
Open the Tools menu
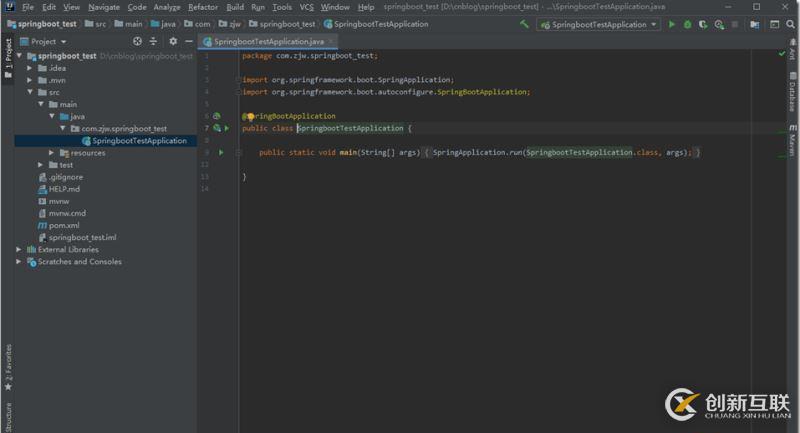click(x=282, y=7)
